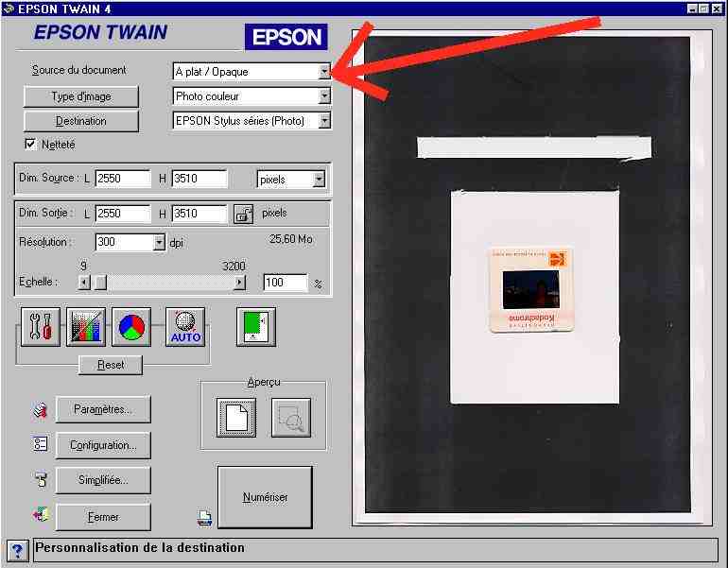Click EPSON TWAIN title bar icon
The image size is (728, 568).
[9, 9]
